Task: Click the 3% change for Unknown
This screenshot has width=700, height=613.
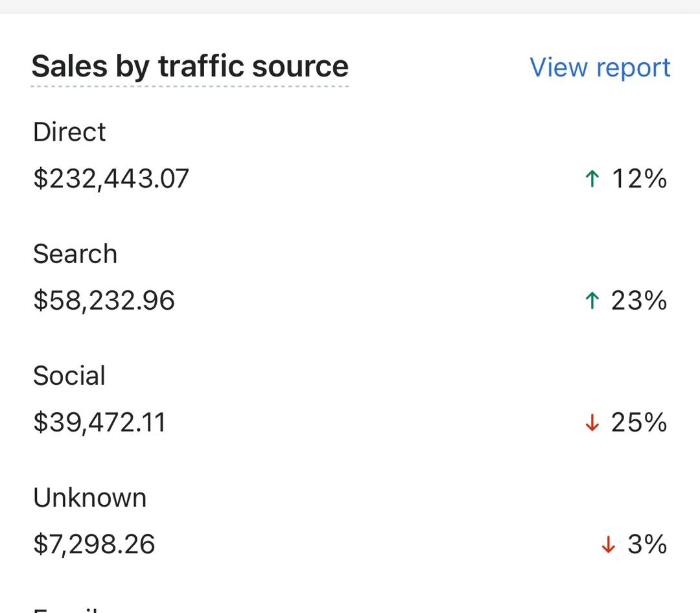Action: click(x=647, y=544)
